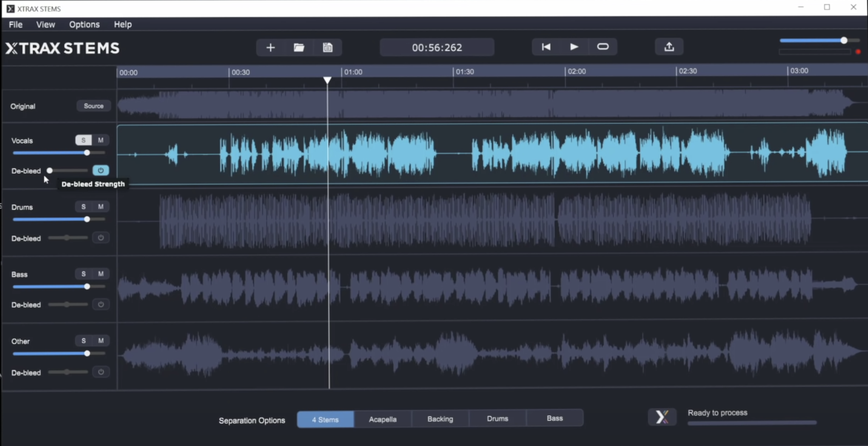Select the Bass separation option
The width and height of the screenshot is (868, 446).
click(555, 418)
